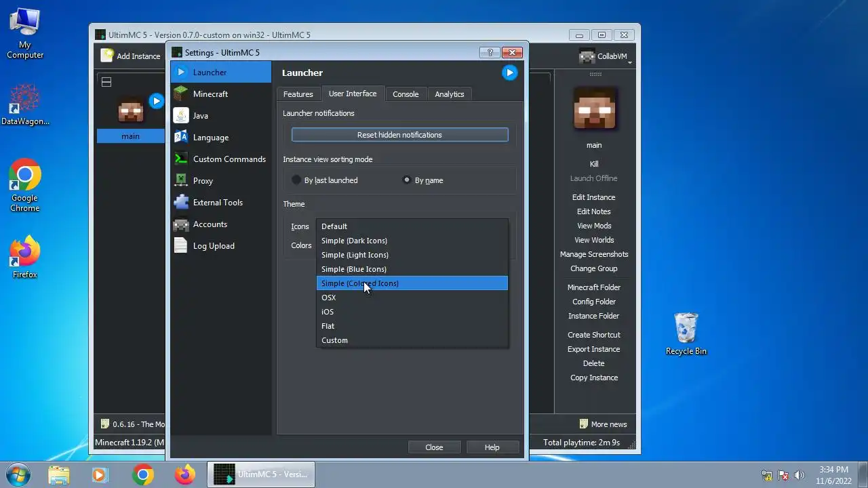868x488 pixels.
Task: Launch Firefox from taskbar
Action: (184, 474)
